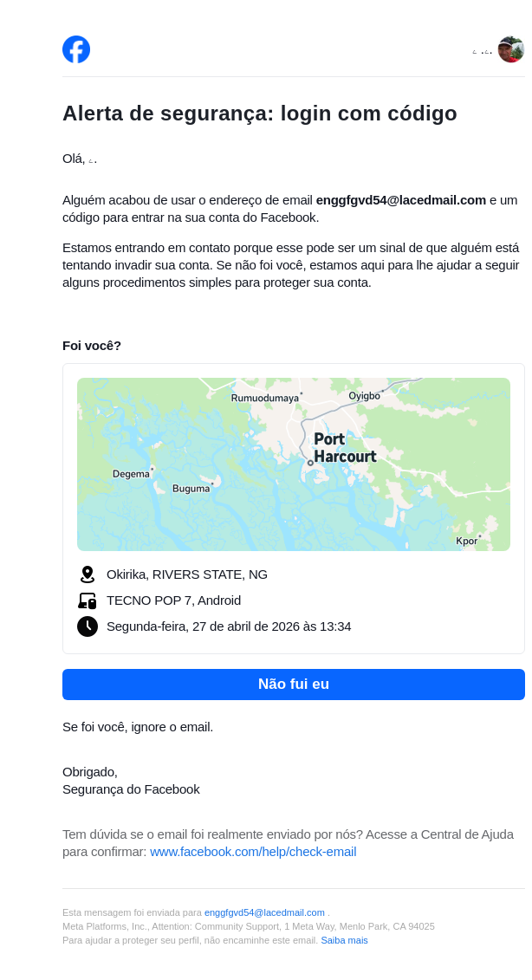The height and width of the screenshot is (980, 532).
Task: Click the location pin icon
Action: click(x=88, y=574)
